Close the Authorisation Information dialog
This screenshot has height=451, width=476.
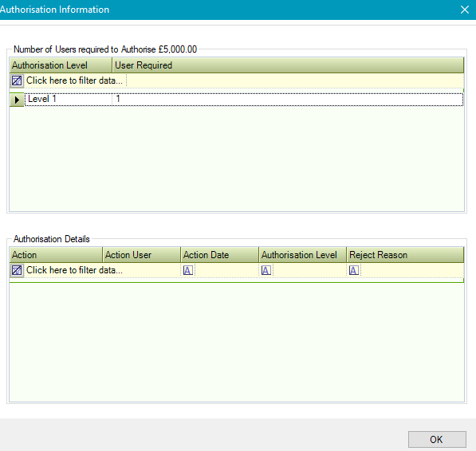465,10
